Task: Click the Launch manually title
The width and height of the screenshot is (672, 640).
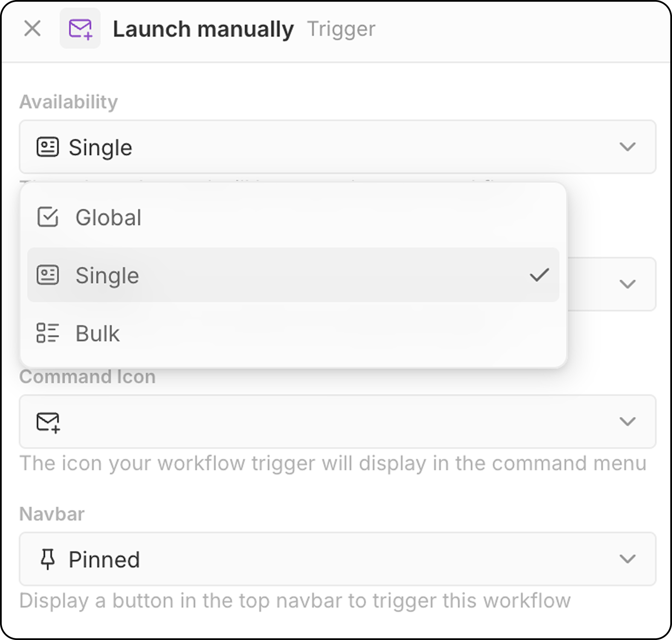Action: (x=203, y=29)
